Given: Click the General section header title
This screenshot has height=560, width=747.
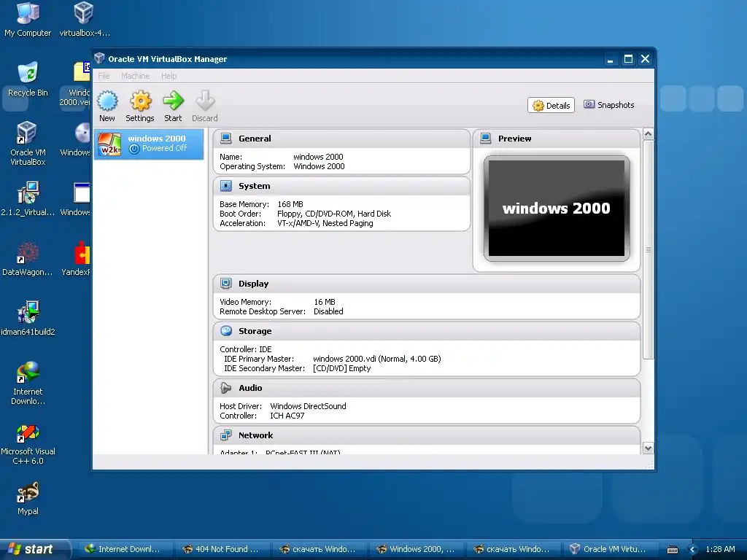Looking at the screenshot, I should click(255, 139).
